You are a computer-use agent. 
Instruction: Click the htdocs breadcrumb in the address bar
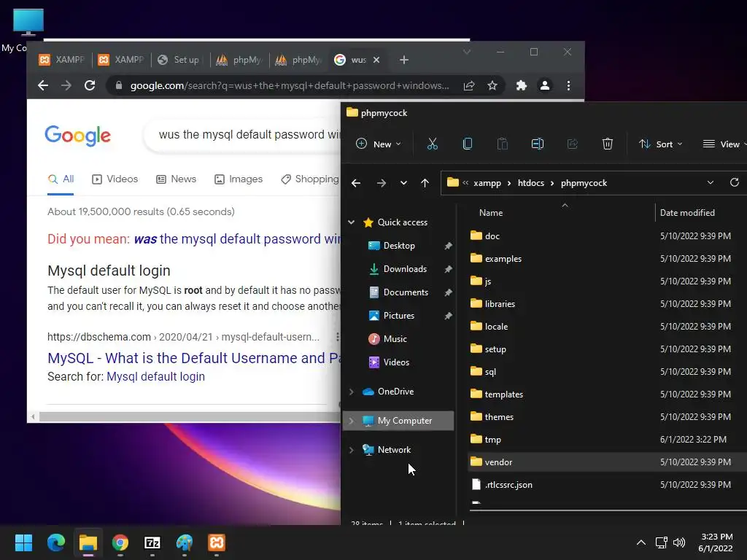[x=531, y=183]
